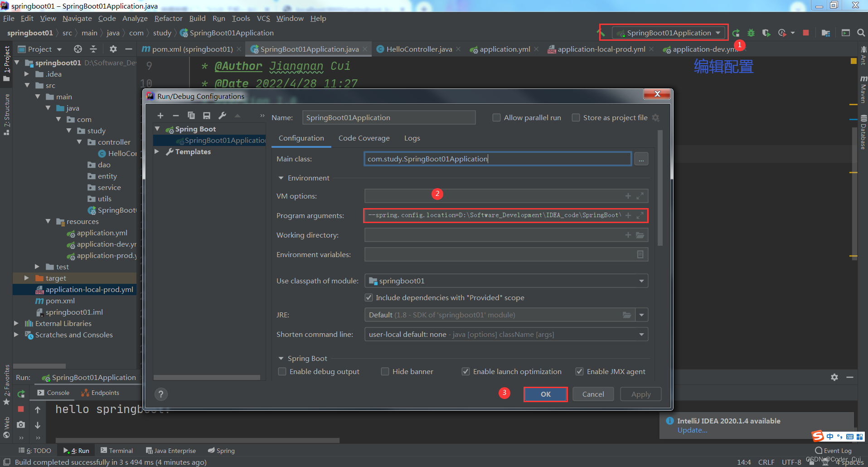Viewport: 868px width, 467px height.
Task: Toggle Include dependencies with Provided scope
Action: (x=369, y=298)
